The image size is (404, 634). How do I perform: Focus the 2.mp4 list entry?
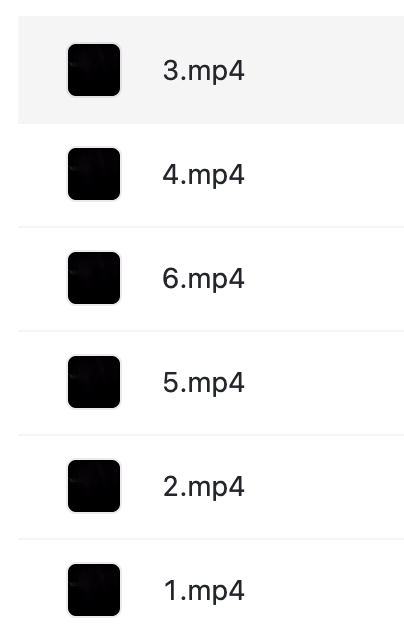click(211, 487)
